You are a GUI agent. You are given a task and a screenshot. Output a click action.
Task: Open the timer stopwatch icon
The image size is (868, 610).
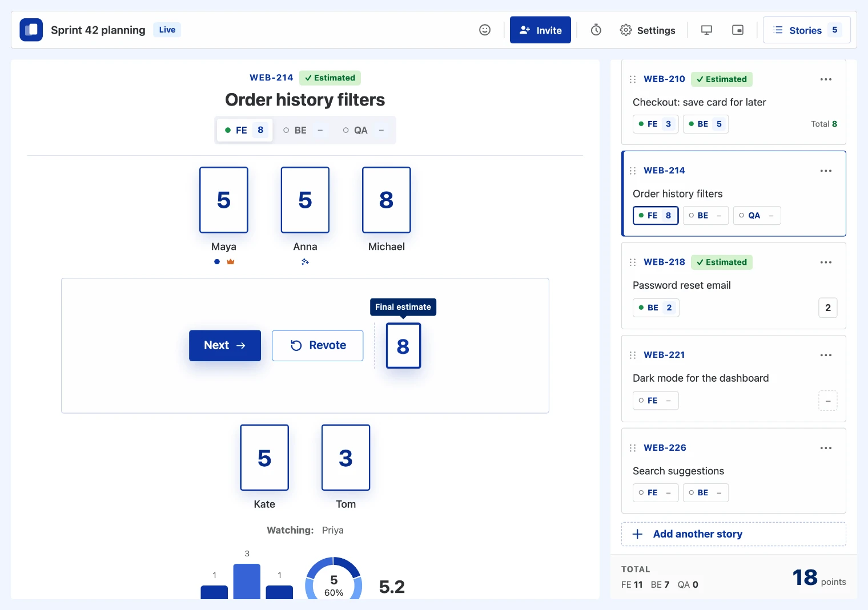tap(596, 30)
